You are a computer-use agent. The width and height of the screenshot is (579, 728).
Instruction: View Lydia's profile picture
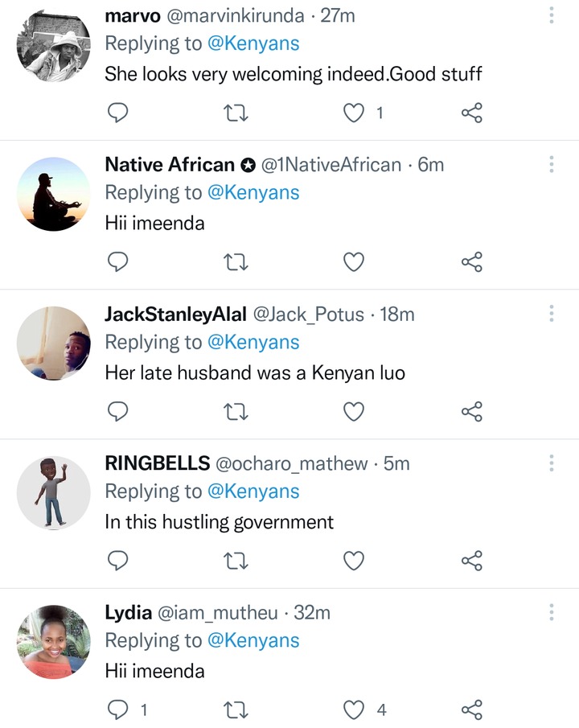point(53,642)
